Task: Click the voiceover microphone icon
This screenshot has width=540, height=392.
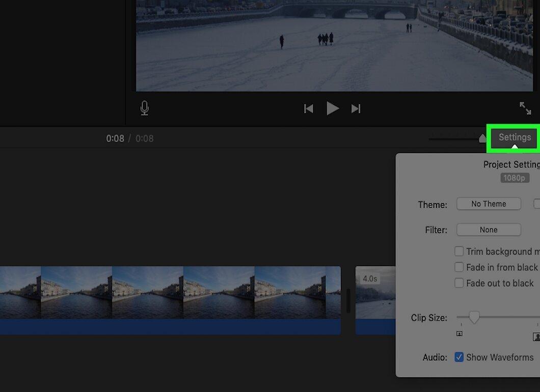Action: click(145, 108)
